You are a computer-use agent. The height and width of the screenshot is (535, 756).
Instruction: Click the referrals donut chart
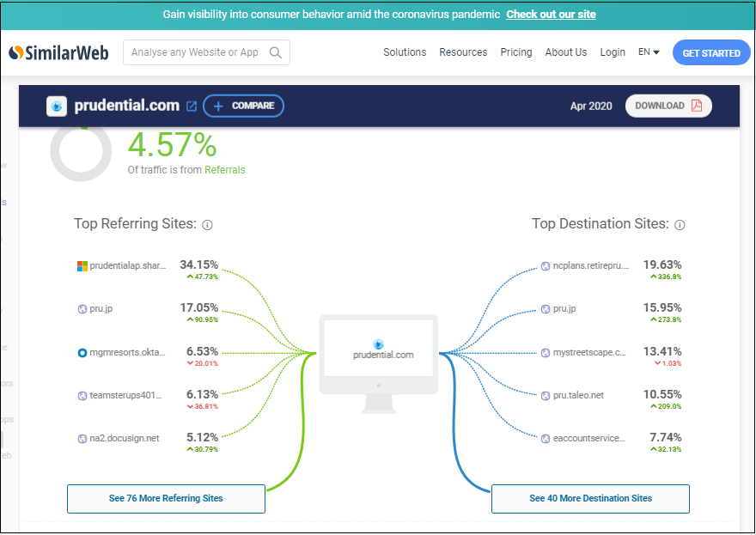tap(81, 152)
